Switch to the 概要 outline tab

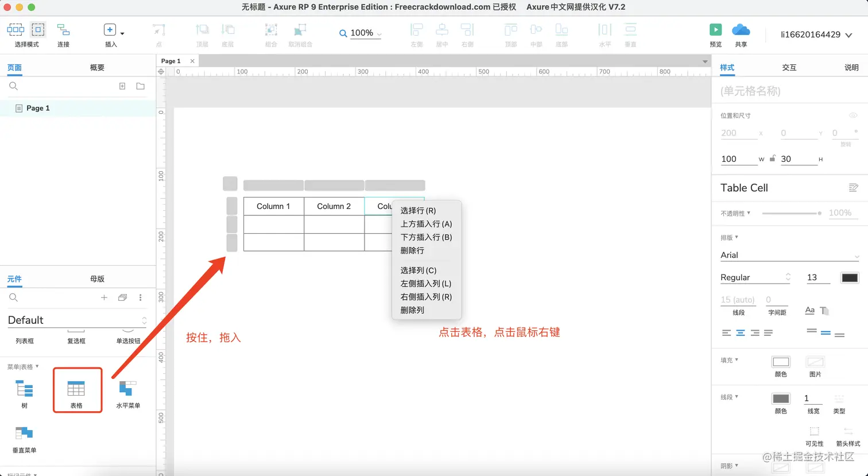[x=97, y=67]
